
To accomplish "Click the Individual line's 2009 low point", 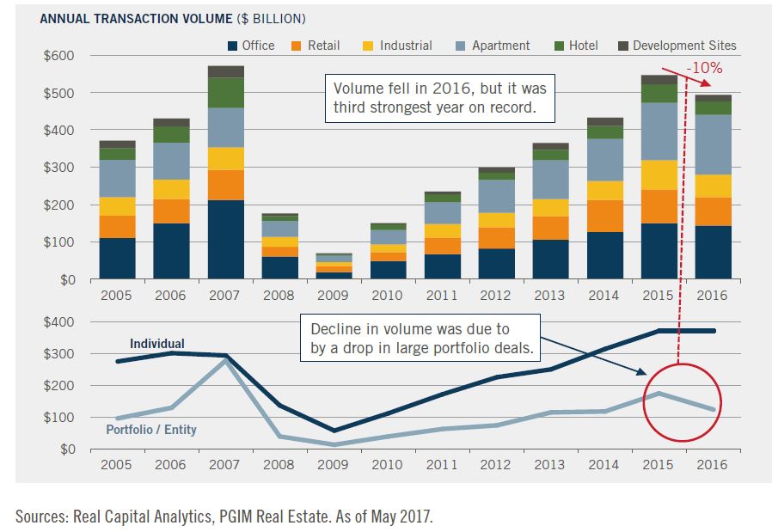I will tap(334, 431).
